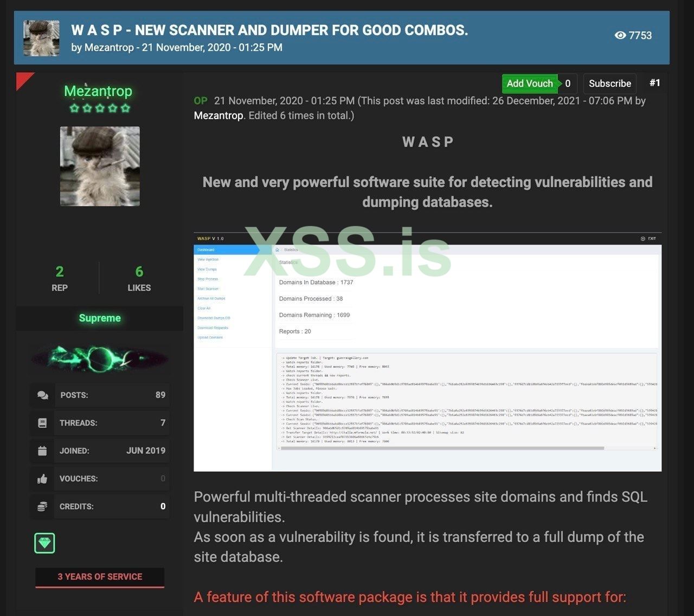Select View Injection in WASP sidebar

(208, 260)
